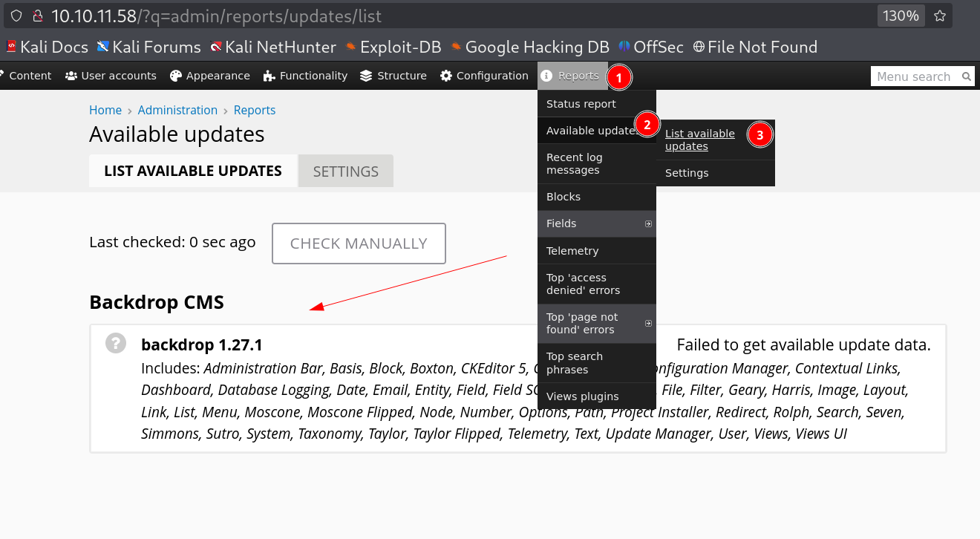Select Top 'page not found' errors entry
980x539 pixels.
pos(597,324)
